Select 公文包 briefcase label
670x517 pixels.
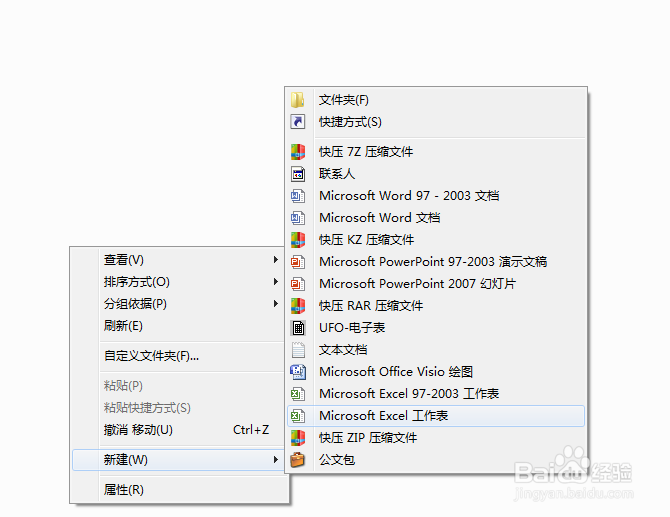click(337, 460)
